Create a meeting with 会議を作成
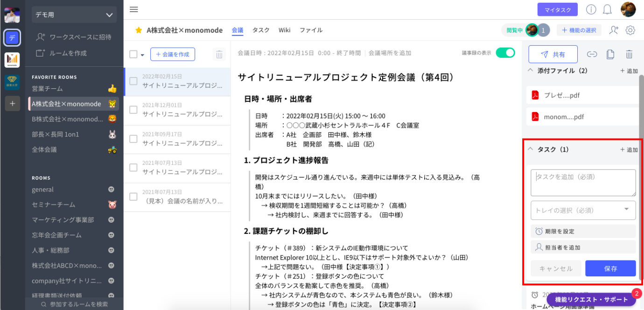Image resolution: width=644 pixels, height=310 pixels. tap(173, 54)
